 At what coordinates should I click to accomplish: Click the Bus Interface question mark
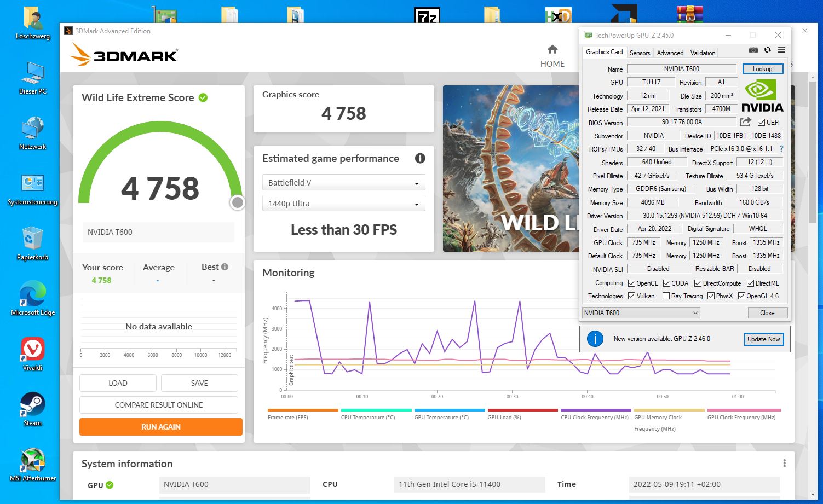point(781,149)
